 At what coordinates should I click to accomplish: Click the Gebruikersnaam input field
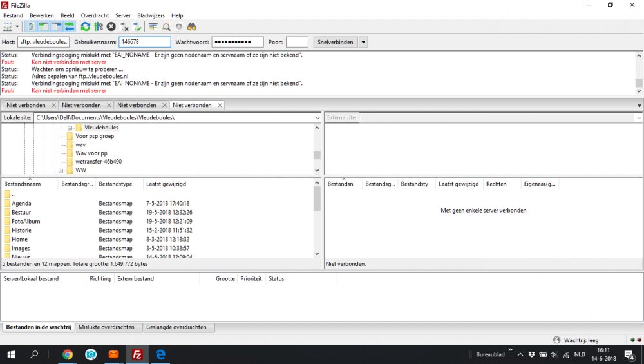point(145,42)
